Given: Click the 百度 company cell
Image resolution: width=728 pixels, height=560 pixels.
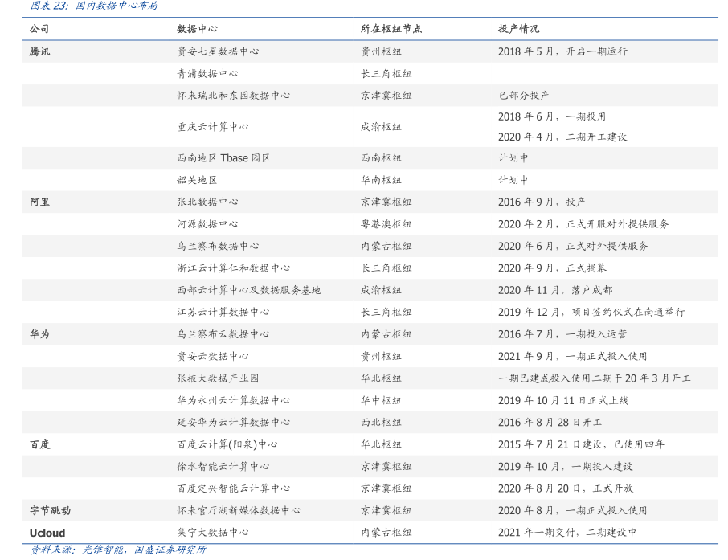Looking at the screenshot, I should [39, 444].
